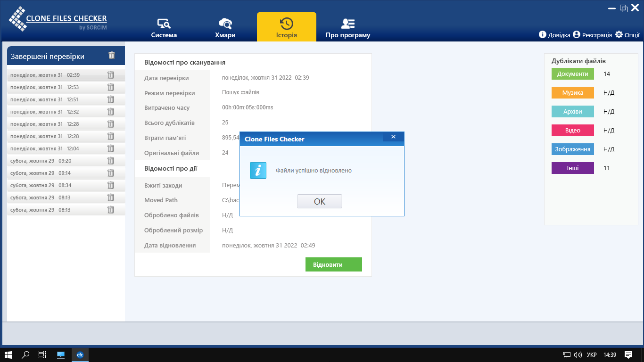The width and height of the screenshot is (644, 362).
Task: Delete all completed scans trash icon
Action: 112,55
